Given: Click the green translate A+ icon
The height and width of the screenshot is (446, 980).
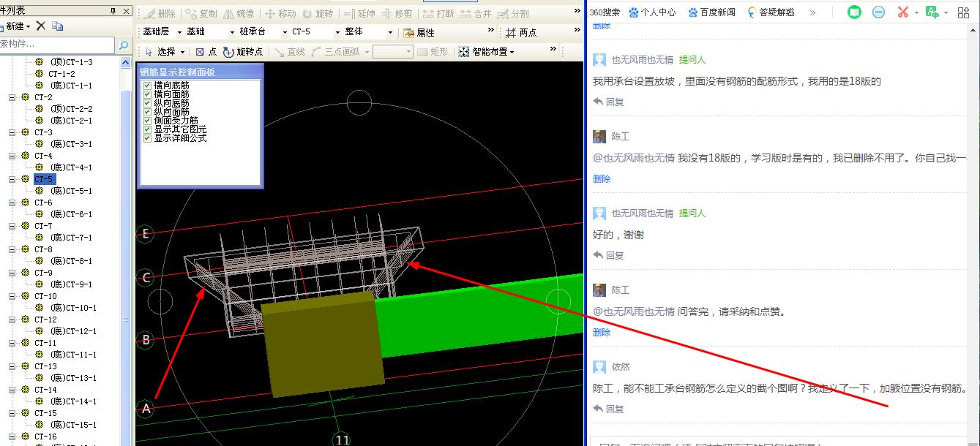Looking at the screenshot, I should point(932,12).
